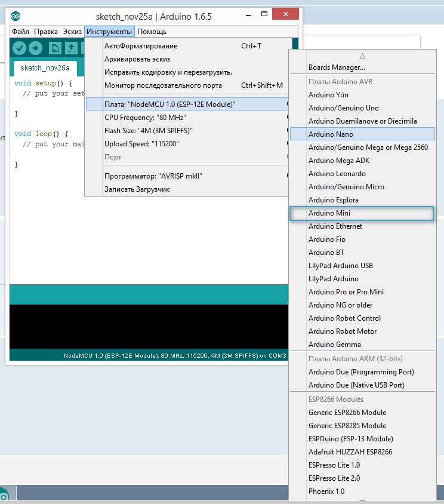Expand the Плата NodeMCU 1.0 submenu
The image size is (444, 504).
click(x=187, y=104)
